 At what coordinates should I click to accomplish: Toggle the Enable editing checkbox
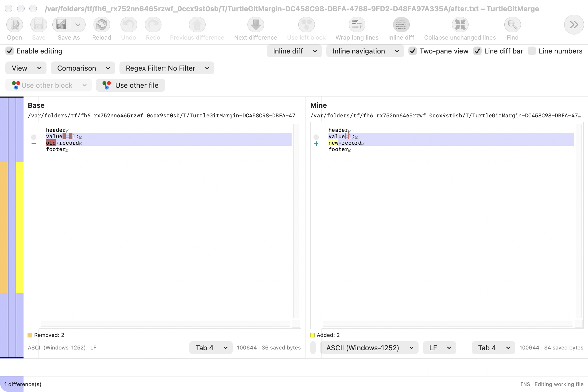click(10, 51)
